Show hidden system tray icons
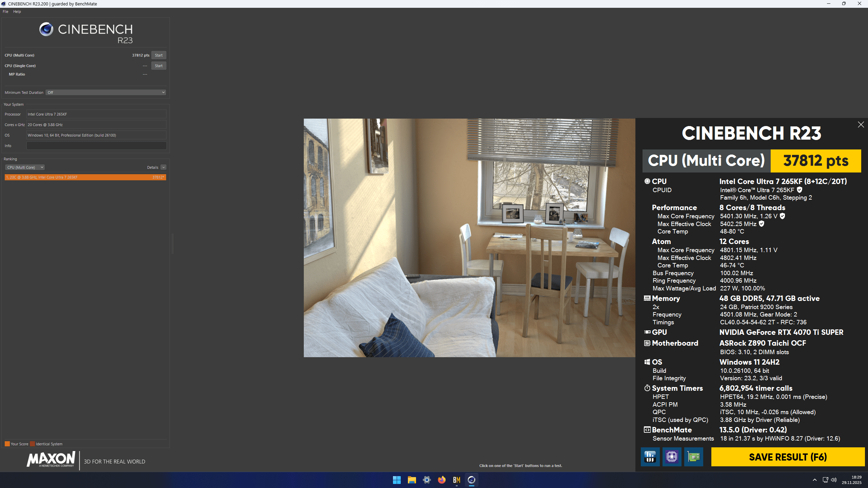This screenshot has height=488, width=868. tap(814, 480)
